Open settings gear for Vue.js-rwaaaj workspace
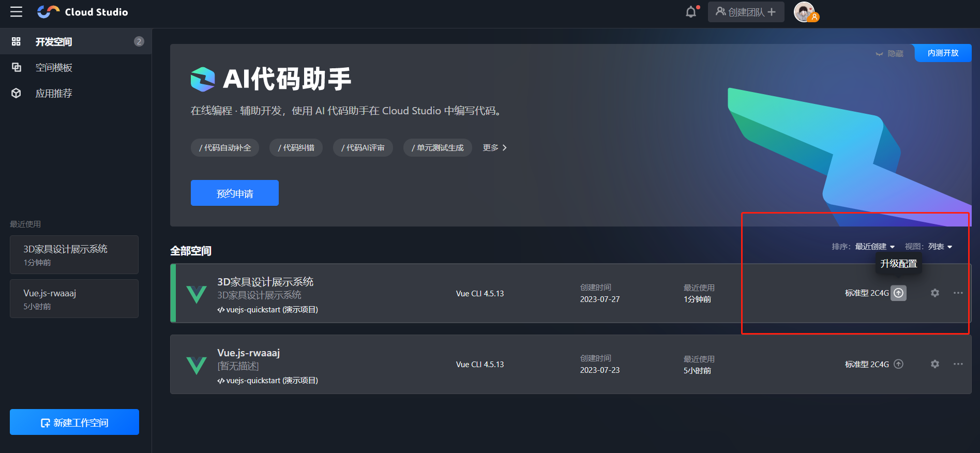The height and width of the screenshot is (453, 980). click(x=935, y=364)
